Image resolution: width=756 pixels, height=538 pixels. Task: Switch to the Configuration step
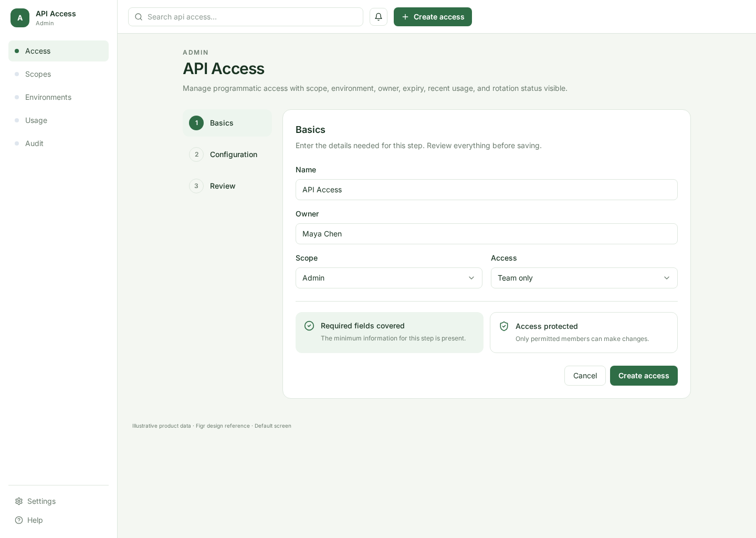[x=227, y=154]
